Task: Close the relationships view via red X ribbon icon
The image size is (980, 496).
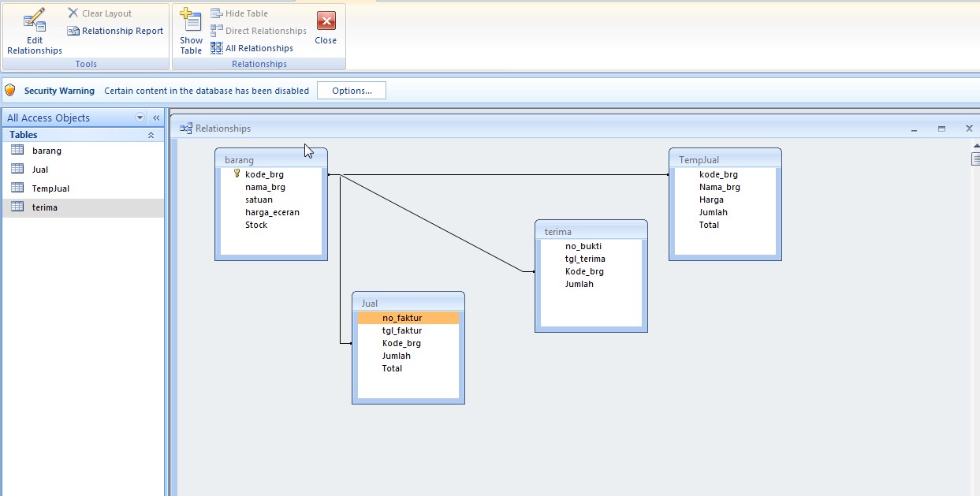Action: tap(326, 21)
